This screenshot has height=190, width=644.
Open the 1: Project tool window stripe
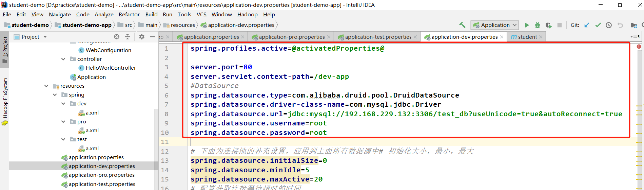coord(5,50)
